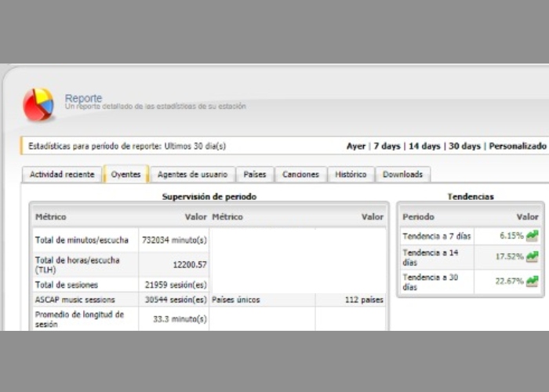This screenshot has width=549, height=392.
Task: Click the Reporte pie chart icon
Action: click(x=38, y=104)
